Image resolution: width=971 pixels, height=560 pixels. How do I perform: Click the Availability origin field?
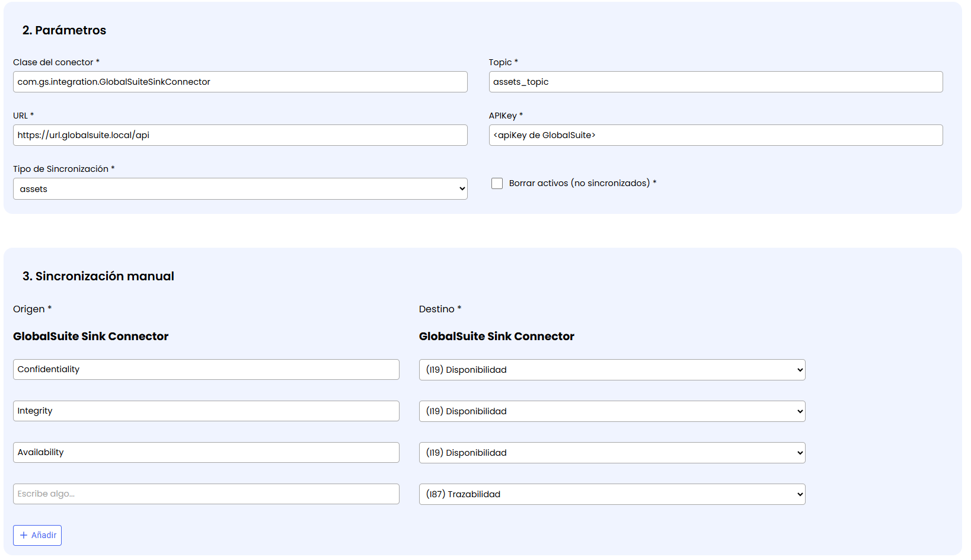[206, 452]
